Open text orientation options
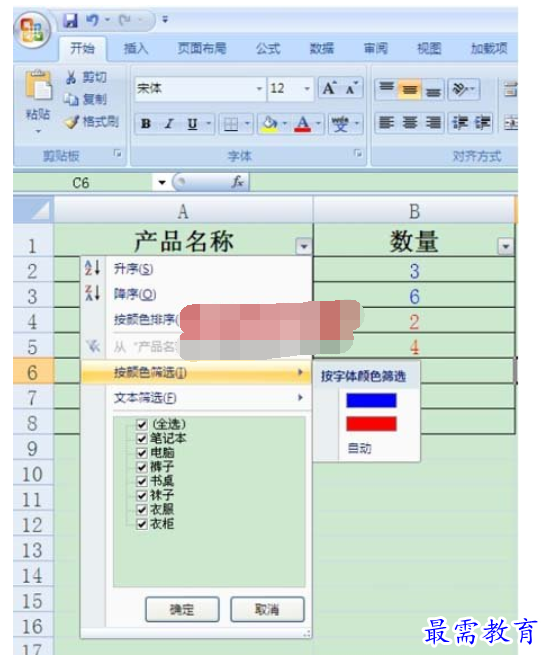546x663 pixels. [464, 89]
